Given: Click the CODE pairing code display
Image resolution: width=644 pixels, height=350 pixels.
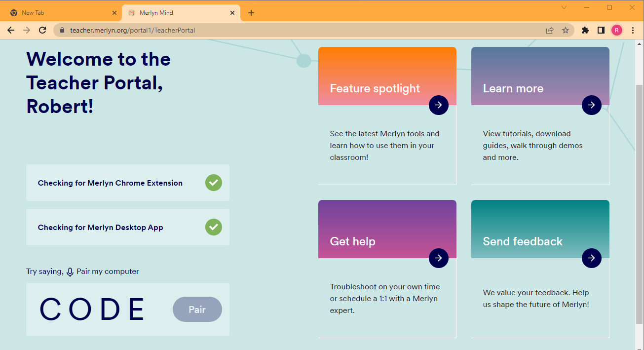Looking at the screenshot, I should coord(92,310).
